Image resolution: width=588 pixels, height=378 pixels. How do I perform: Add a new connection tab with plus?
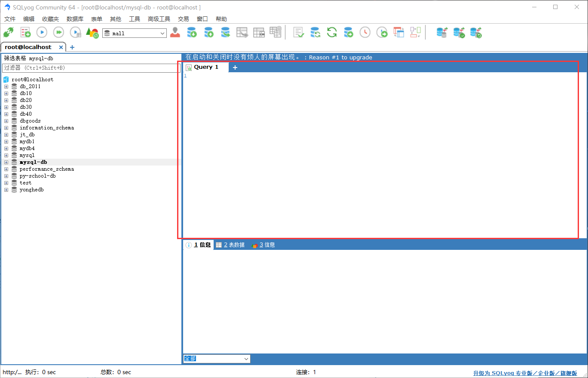point(72,47)
